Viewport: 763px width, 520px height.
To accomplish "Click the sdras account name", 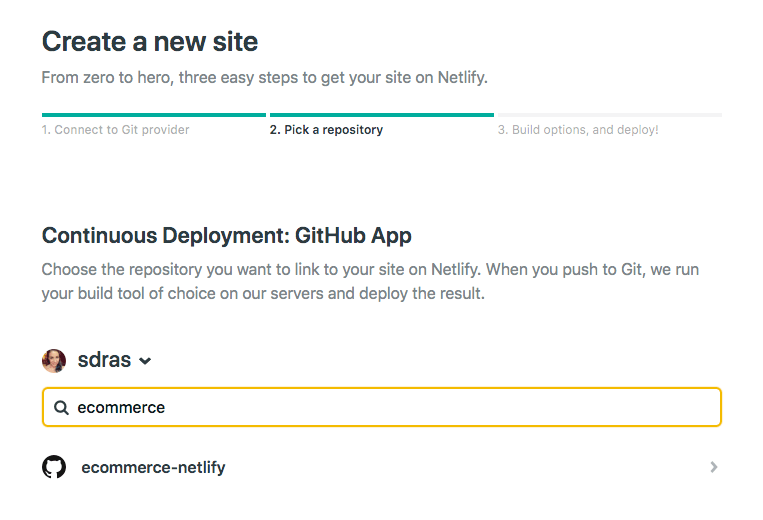I will coord(104,360).
